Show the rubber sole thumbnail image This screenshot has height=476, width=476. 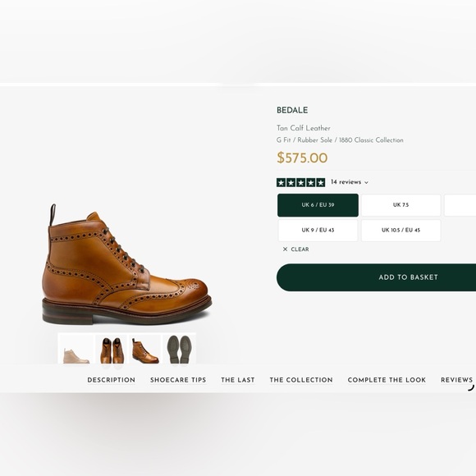click(180, 349)
